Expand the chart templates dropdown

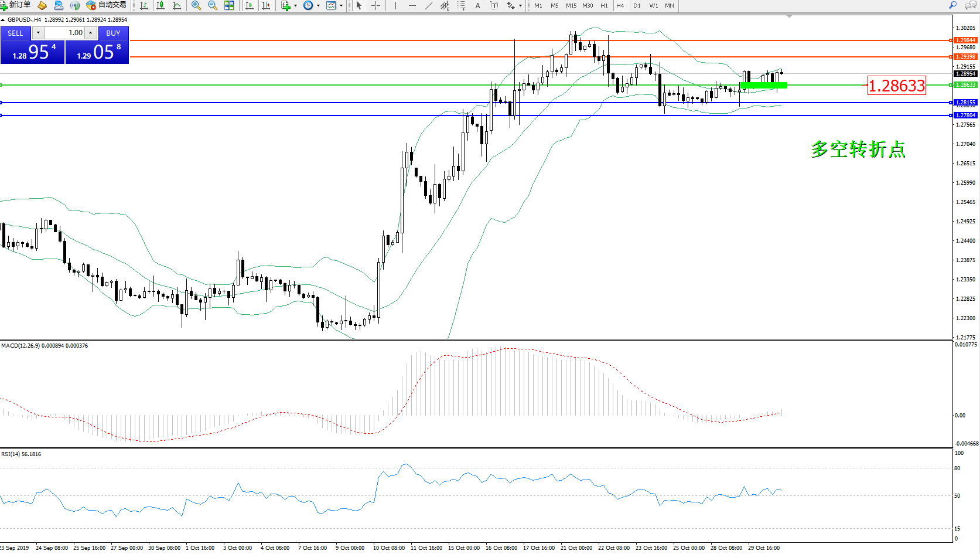pos(341,6)
